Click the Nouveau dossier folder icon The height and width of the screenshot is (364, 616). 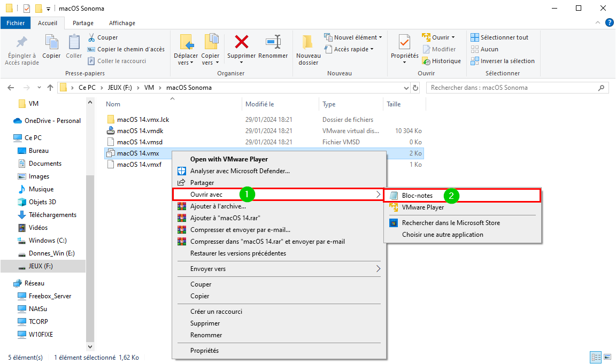coord(308,42)
